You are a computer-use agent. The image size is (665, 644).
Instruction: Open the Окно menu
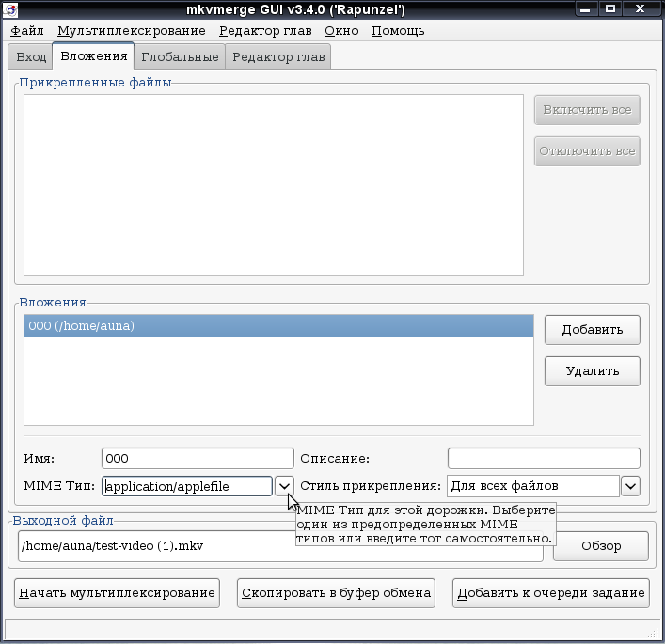click(341, 31)
